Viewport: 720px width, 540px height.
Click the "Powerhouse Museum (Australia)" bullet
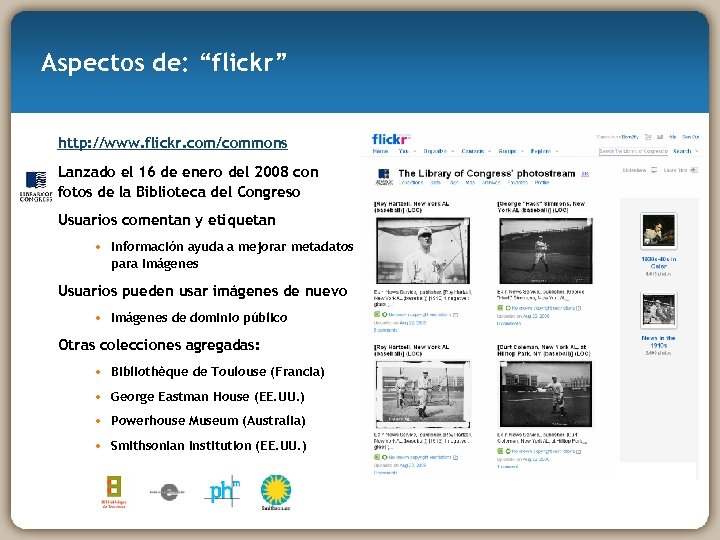[208, 421]
